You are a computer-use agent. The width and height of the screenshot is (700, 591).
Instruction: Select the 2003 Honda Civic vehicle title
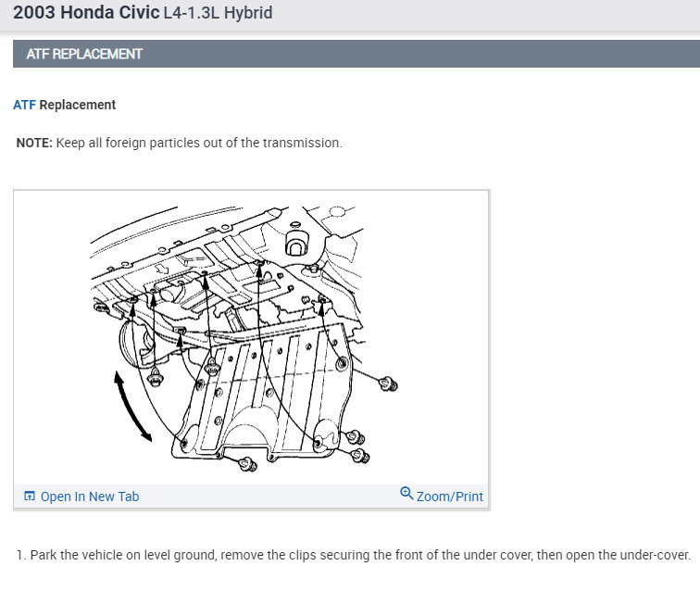click(86, 13)
